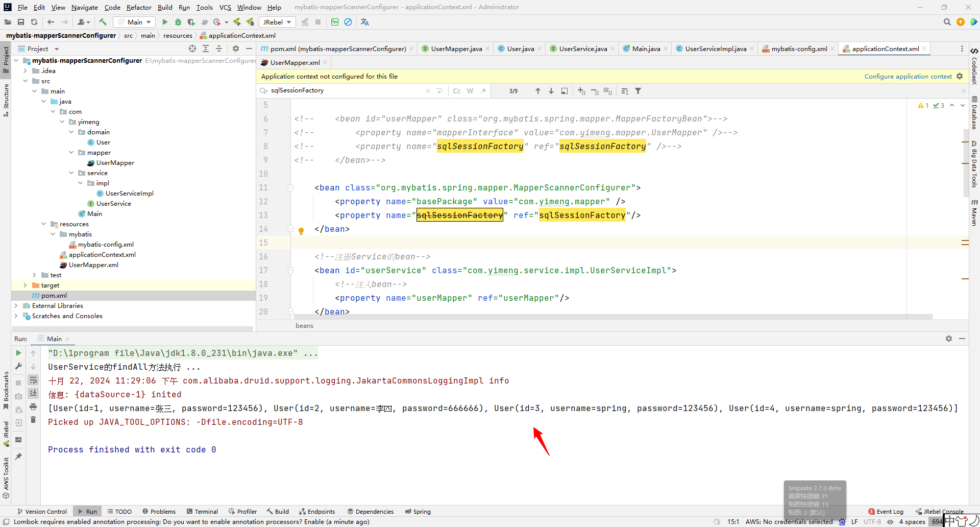Switch to the mybatis-config.xml tab
980x527 pixels.
799,49
